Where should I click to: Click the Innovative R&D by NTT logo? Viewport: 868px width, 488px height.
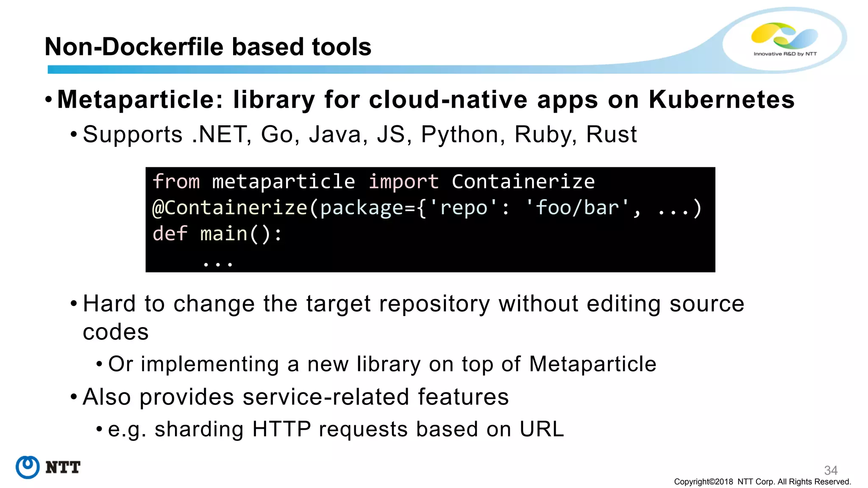point(785,40)
